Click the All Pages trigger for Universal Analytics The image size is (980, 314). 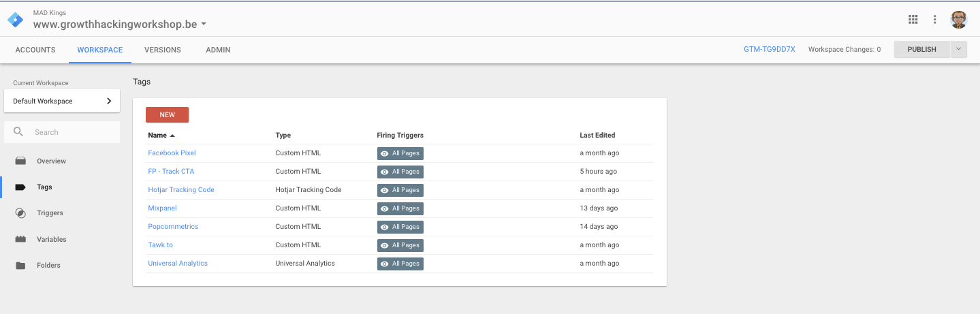tap(400, 264)
